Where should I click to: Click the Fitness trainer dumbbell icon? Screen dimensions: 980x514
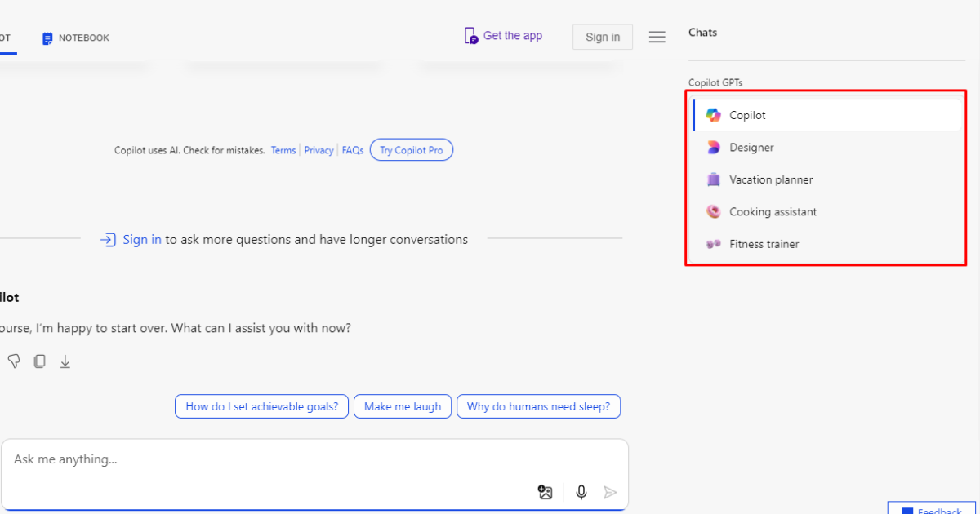coord(714,244)
